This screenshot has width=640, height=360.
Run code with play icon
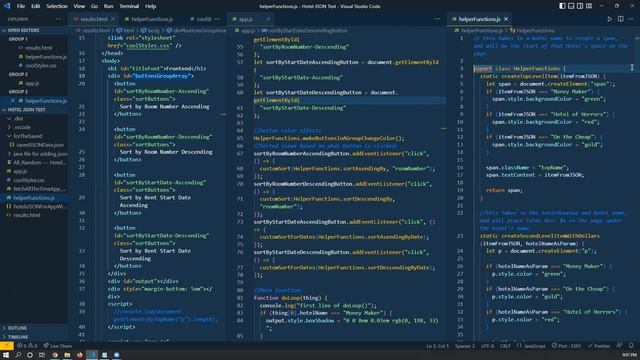tap(609, 19)
